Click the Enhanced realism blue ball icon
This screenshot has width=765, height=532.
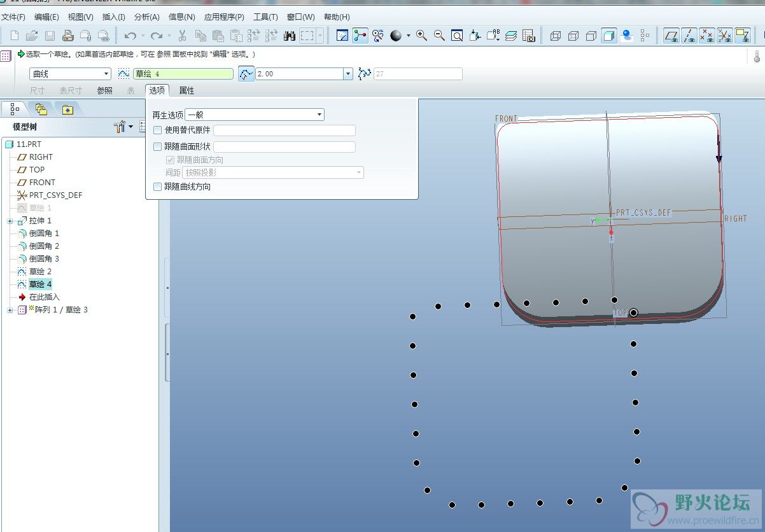click(627, 36)
